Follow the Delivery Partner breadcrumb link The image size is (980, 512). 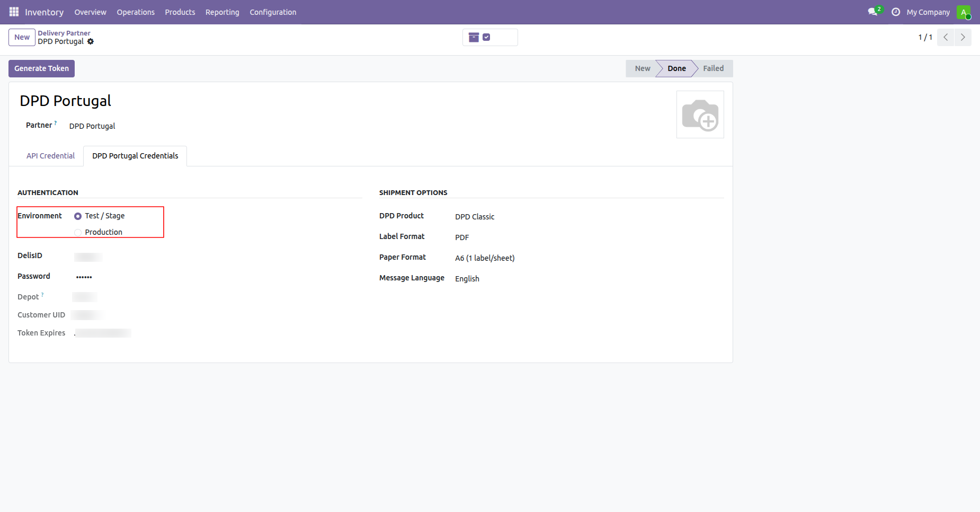click(x=64, y=33)
